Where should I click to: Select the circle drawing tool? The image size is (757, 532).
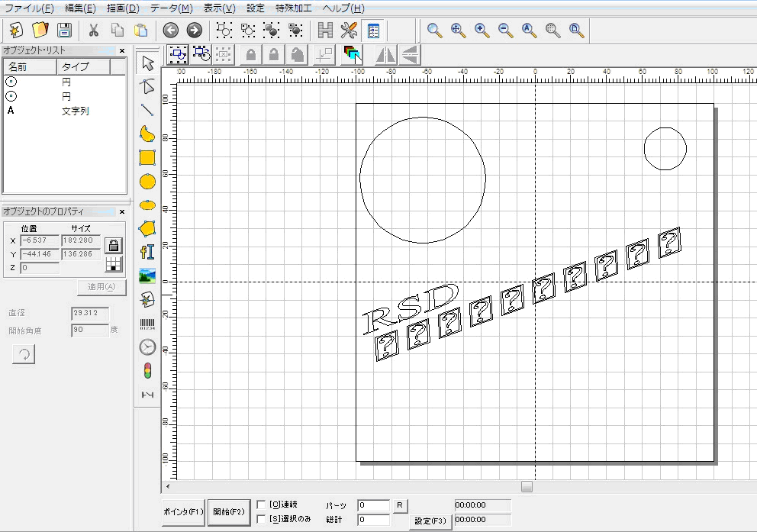tap(147, 182)
